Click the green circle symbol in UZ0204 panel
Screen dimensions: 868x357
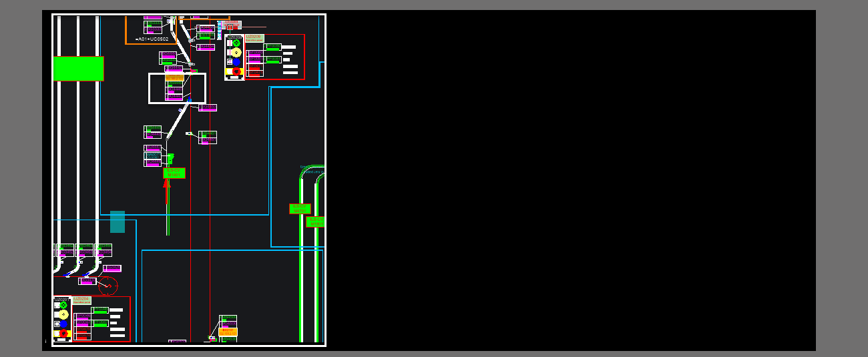click(x=63, y=306)
